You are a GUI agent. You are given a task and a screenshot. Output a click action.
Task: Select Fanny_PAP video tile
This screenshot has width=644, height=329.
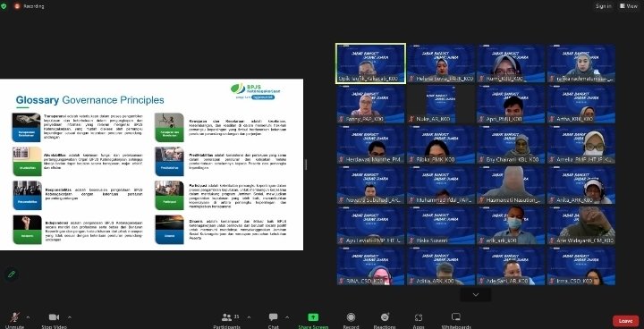click(x=370, y=104)
